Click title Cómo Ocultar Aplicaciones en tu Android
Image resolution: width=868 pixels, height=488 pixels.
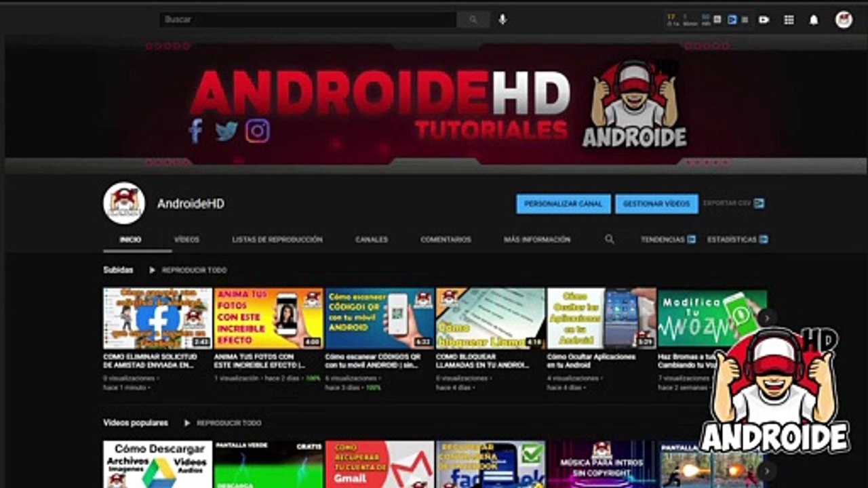[x=591, y=361]
